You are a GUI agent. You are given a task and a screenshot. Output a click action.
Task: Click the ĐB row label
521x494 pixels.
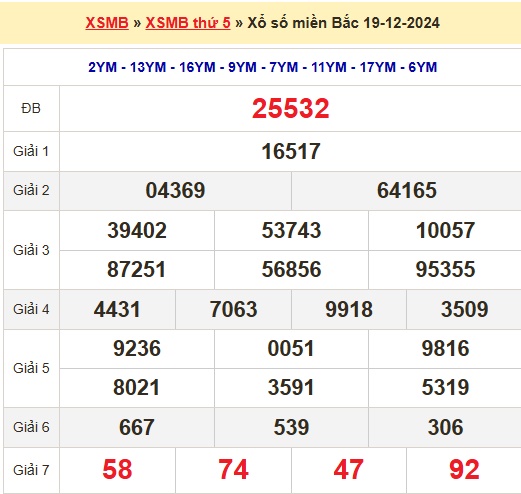click(x=31, y=108)
